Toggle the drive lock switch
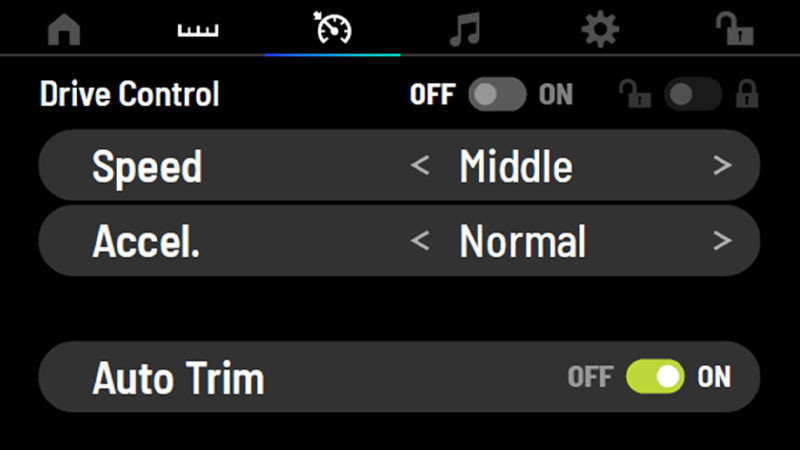Viewport: 800px width, 450px height. point(693,94)
